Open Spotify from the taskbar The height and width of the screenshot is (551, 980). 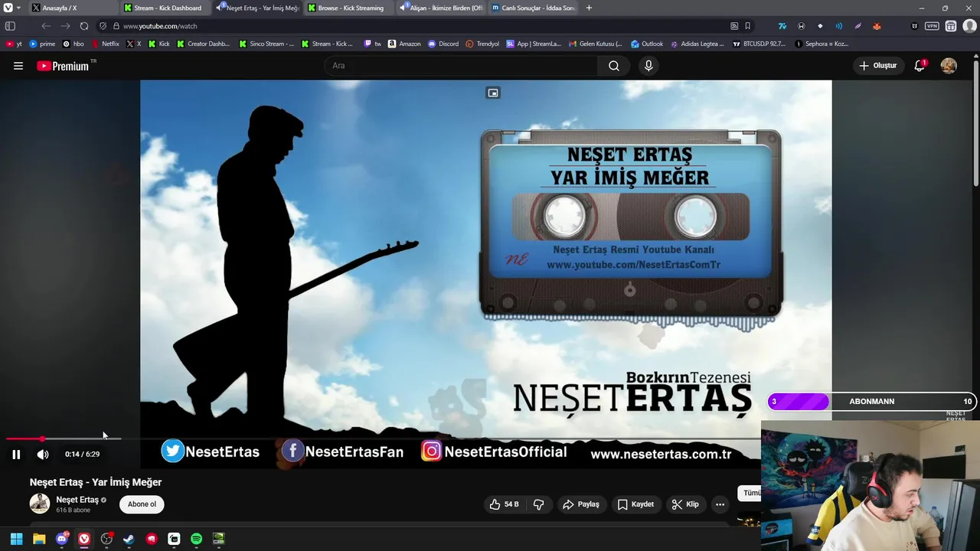(196, 539)
